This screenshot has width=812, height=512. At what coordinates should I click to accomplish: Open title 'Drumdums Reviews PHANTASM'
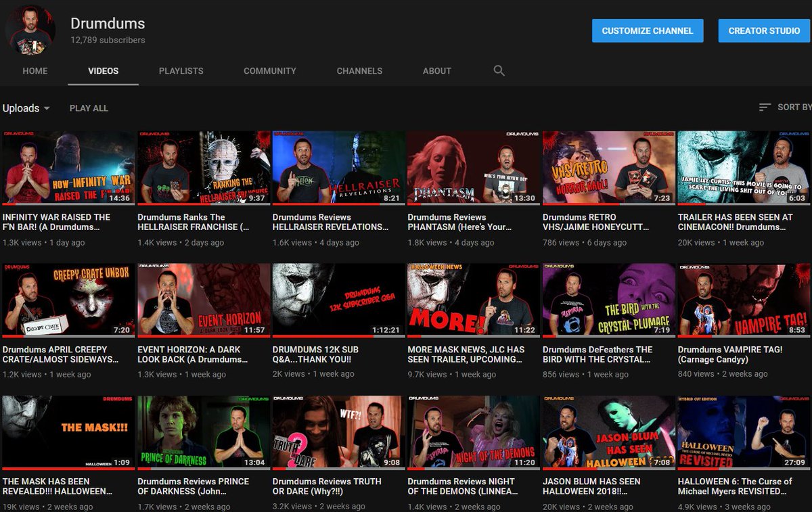click(x=458, y=222)
